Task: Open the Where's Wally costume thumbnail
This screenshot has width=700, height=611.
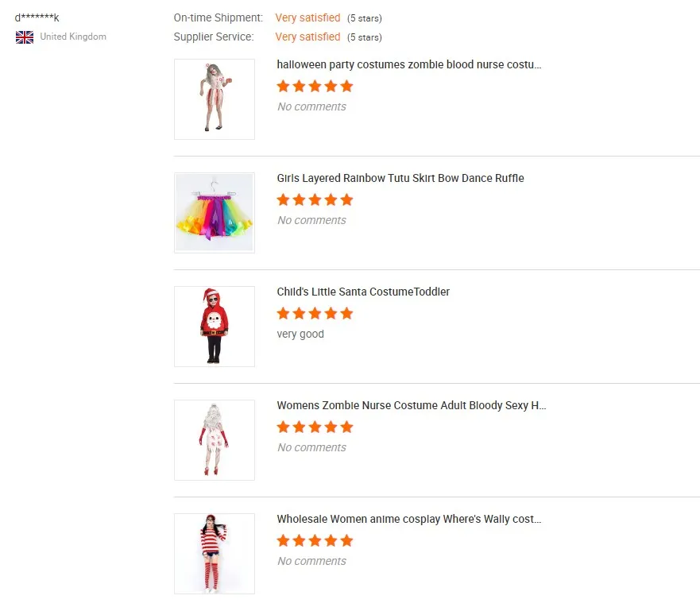Action: [214, 554]
